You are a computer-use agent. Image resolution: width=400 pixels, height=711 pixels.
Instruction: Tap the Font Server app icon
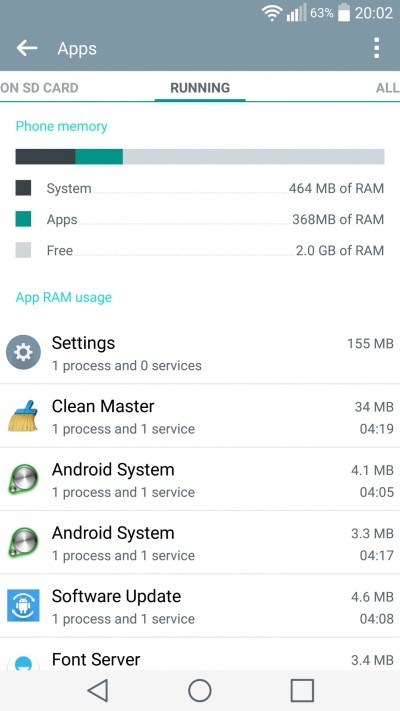pos(23,662)
